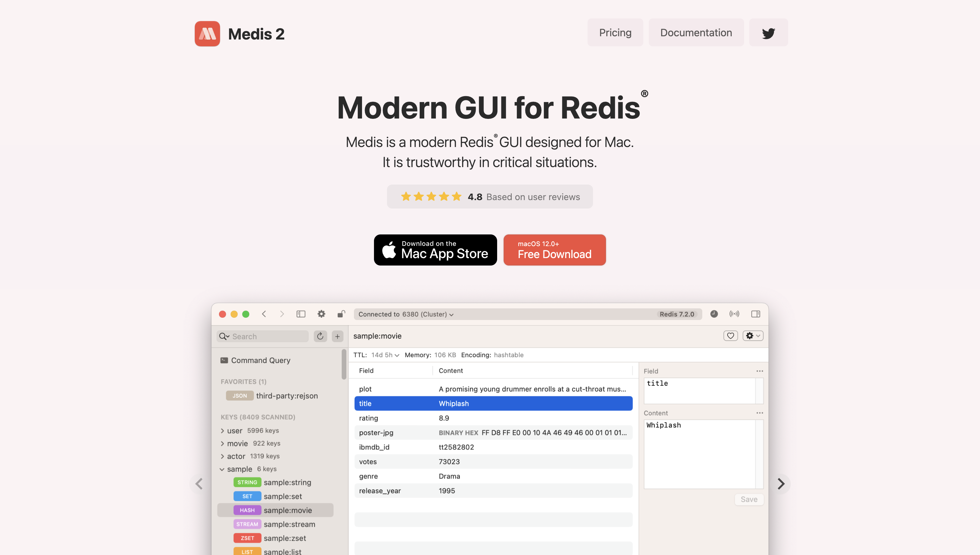
Task: Expand the movie keys tree item
Action: [222, 443]
